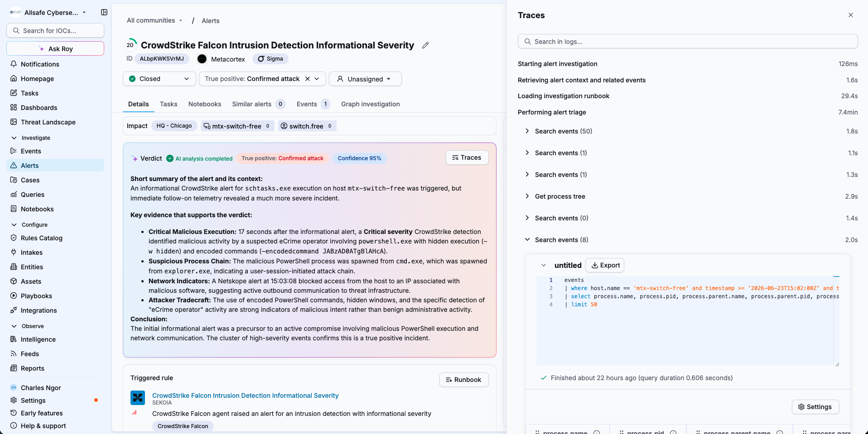
Task: Click Alerts breadcrumb link
Action: tap(211, 21)
